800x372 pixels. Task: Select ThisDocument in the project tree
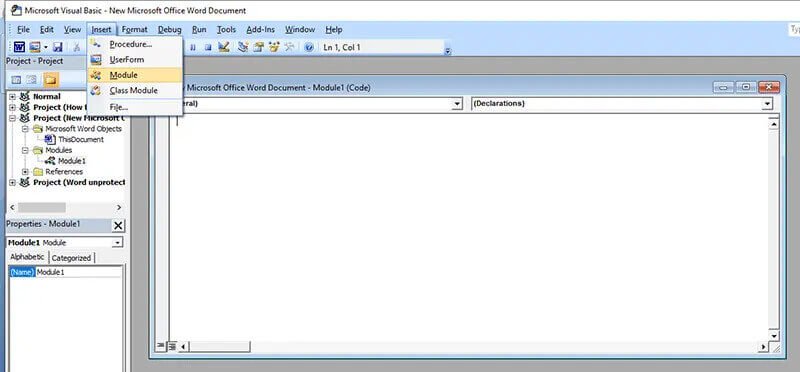81,139
